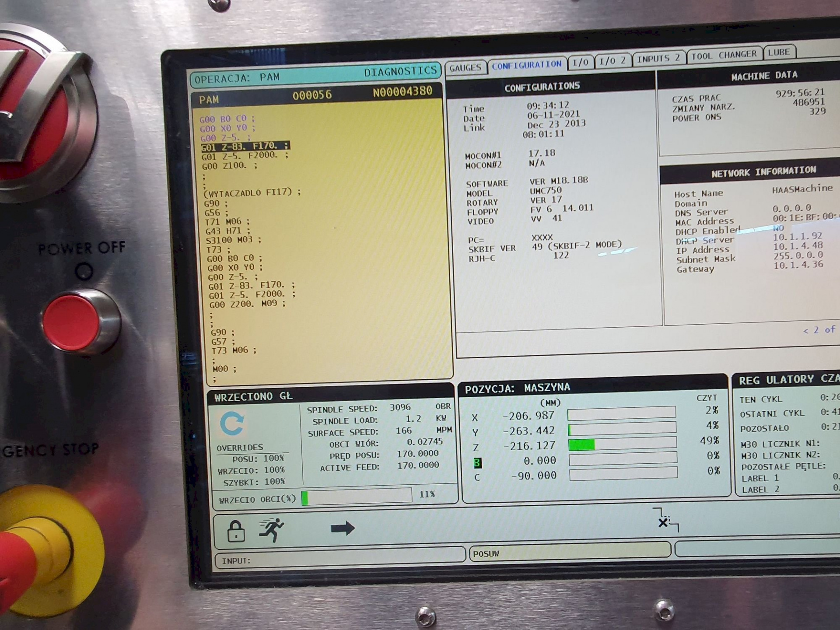Click the T71 M06 program line
Screen dimensions: 840x630
pyautogui.click(x=227, y=222)
